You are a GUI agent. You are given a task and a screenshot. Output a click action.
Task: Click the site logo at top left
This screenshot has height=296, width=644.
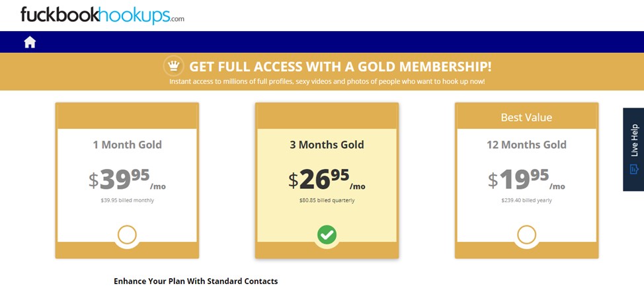pyautogui.click(x=102, y=15)
